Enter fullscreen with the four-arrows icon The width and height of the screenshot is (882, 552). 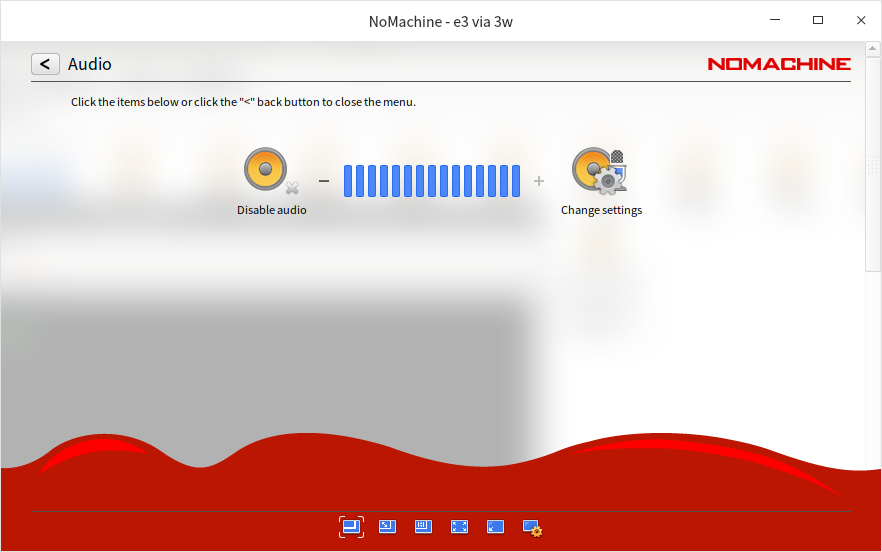click(x=460, y=527)
